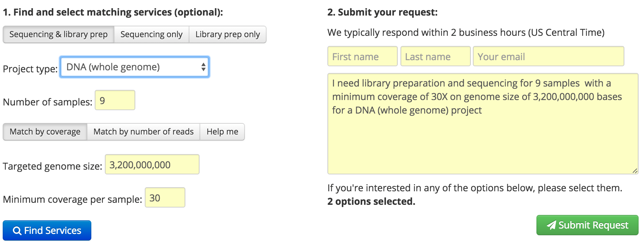The height and width of the screenshot is (244, 644).
Task: Click the Help me option
Action: tap(222, 131)
